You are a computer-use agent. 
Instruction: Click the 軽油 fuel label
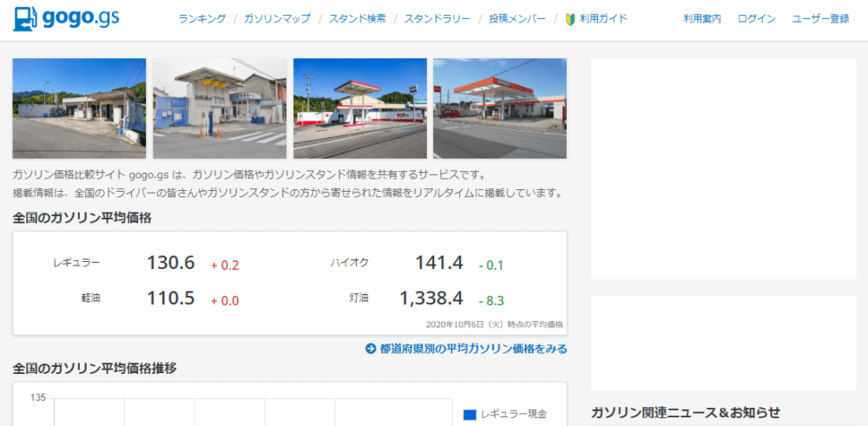point(91,298)
